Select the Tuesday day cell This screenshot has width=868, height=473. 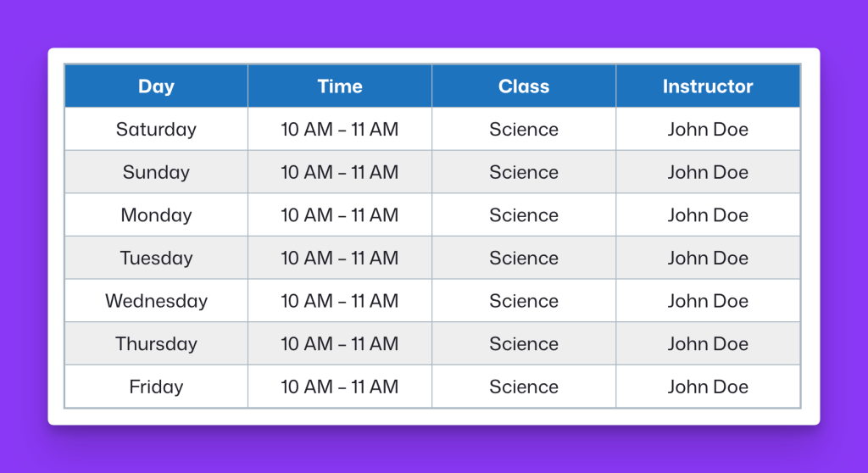point(156,258)
